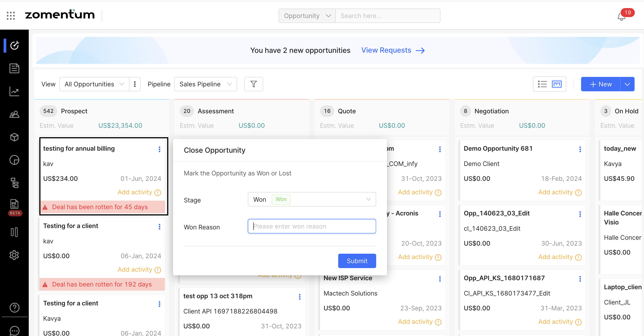Open the Opportunity search type dropdown
Image resolution: width=644 pixels, height=336 pixels.
click(307, 16)
